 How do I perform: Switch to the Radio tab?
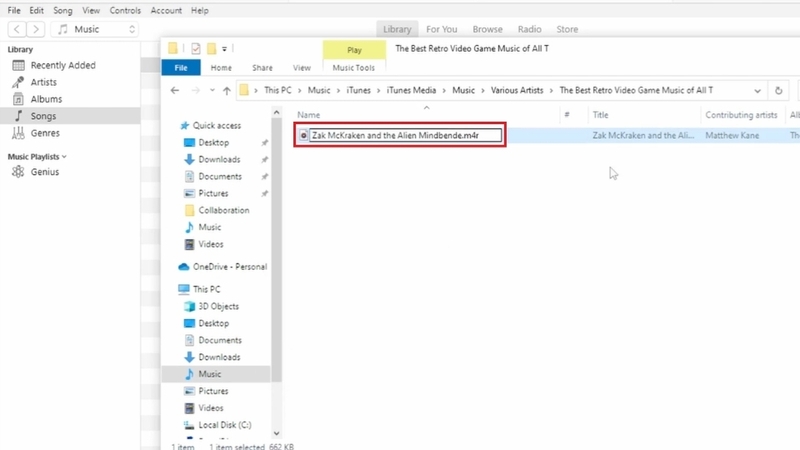click(x=529, y=29)
